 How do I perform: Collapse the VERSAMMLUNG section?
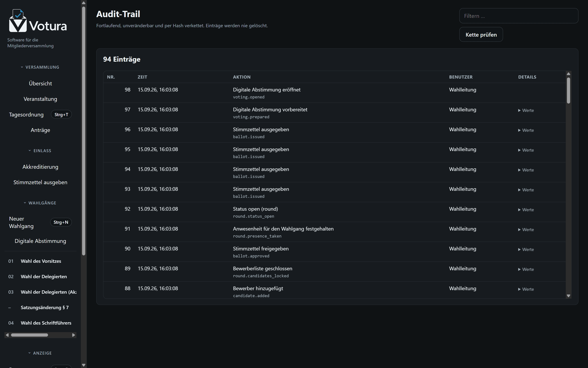click(x=40, y=67)
